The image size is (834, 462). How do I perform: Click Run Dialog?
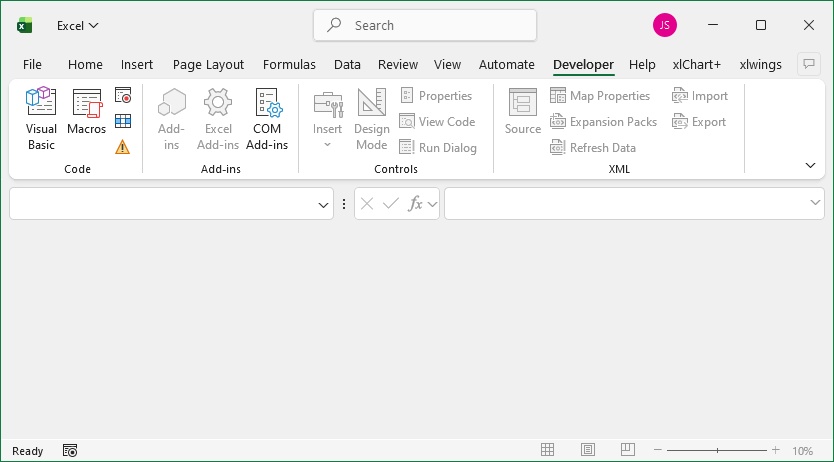pyautogui.click(x=438, y=147)
